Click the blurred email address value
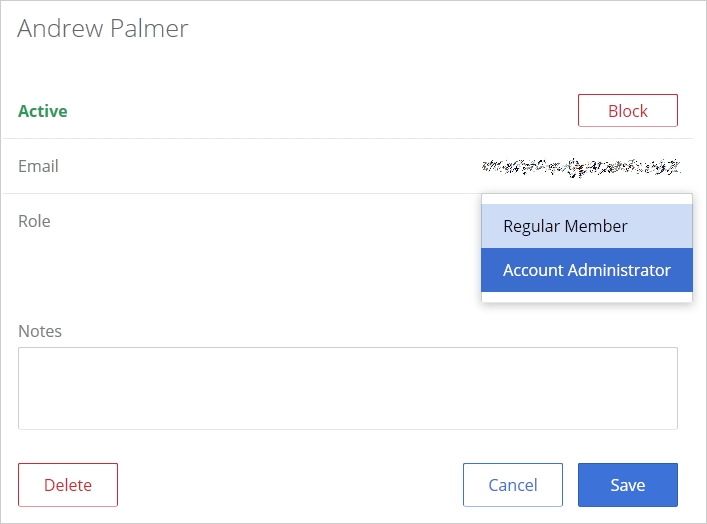 pyautogui.click(x=580, y=166)
